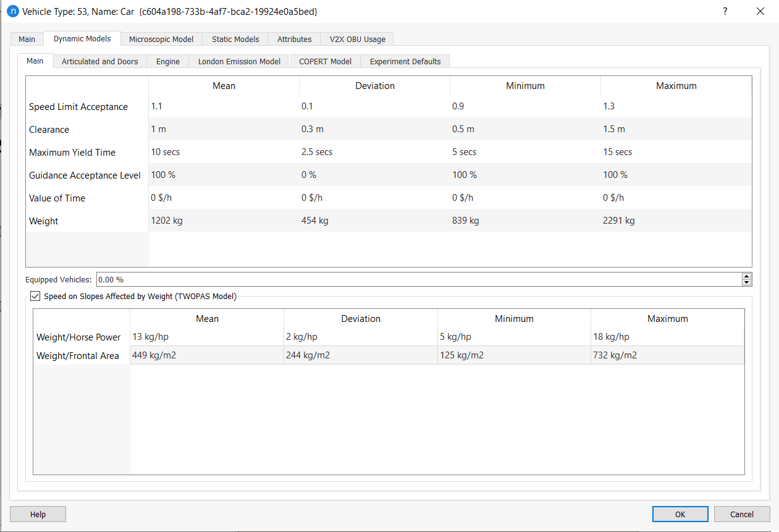Screen dimensions: 779x532
Task: Open the Articulated and Doors sub-tab
Action: tap(99, 61)
